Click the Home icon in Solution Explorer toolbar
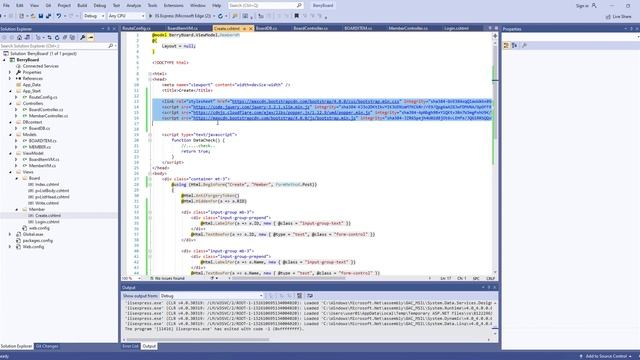This screenshot has height=360, width=640. [19, 37]
